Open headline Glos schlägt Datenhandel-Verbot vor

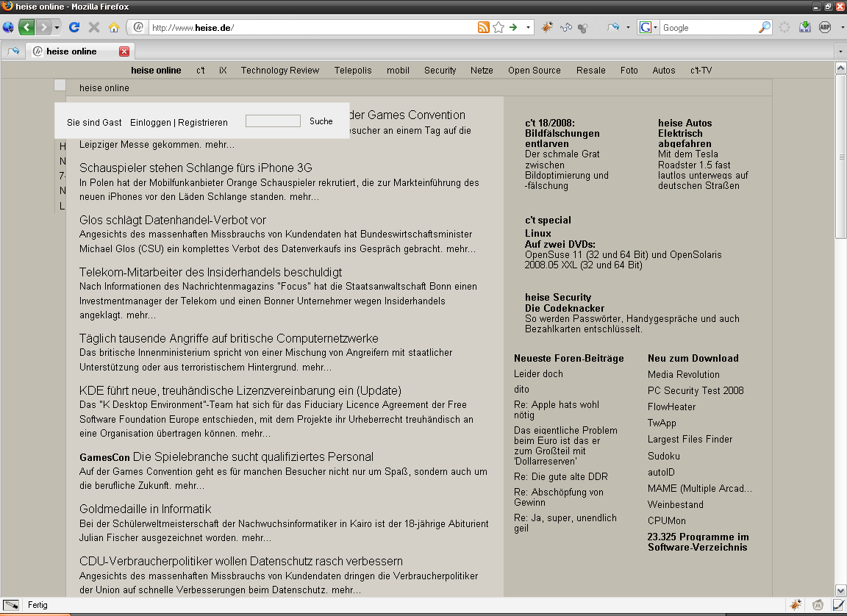(x=172, y=221)
